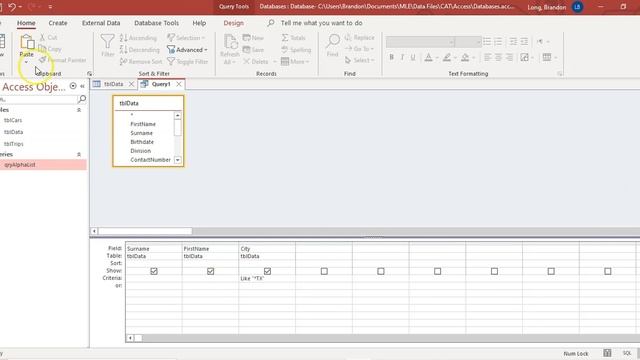Check Show box in ninth grid column

tap(608, 271)
